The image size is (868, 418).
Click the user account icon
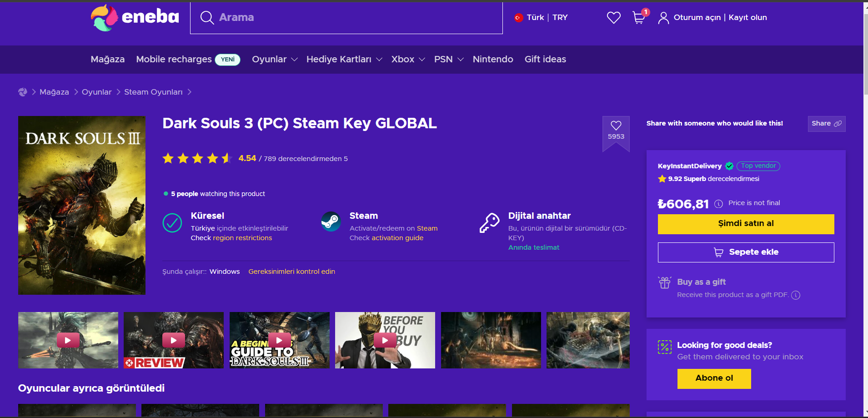pos(663,18)
